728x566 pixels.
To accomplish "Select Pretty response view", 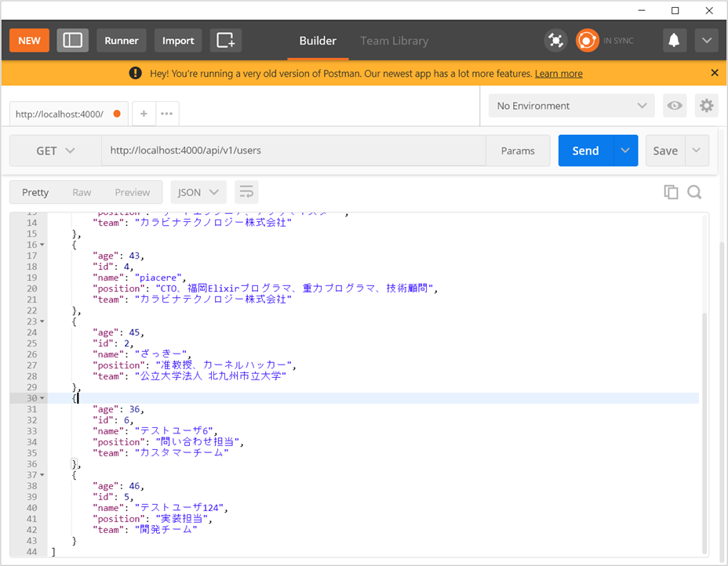I will click(35, 193).
